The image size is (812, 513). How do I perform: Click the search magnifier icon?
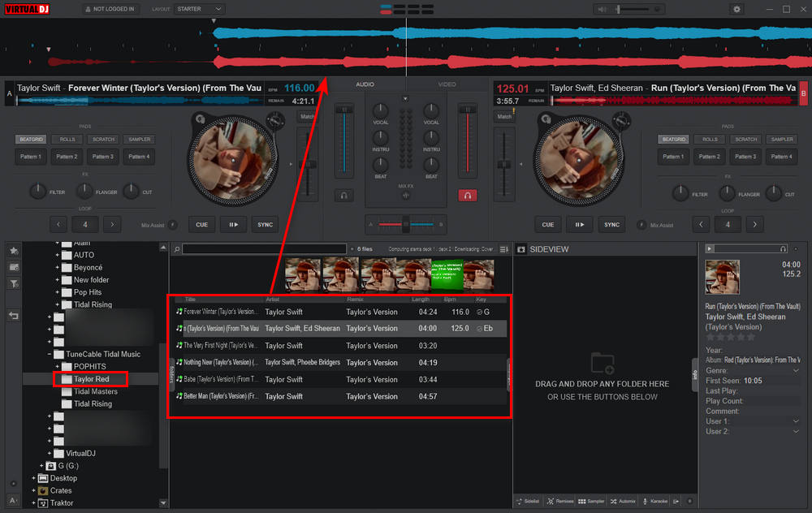176,249
